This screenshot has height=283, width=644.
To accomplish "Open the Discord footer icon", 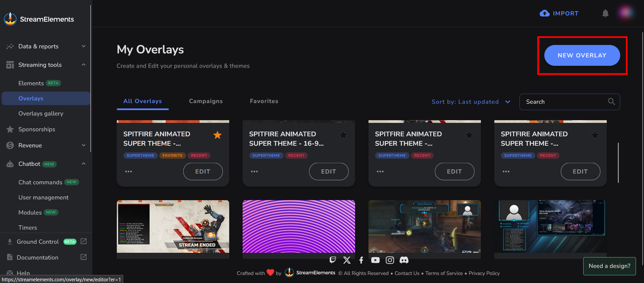I will pyautogui.click(x=404, y=260).
